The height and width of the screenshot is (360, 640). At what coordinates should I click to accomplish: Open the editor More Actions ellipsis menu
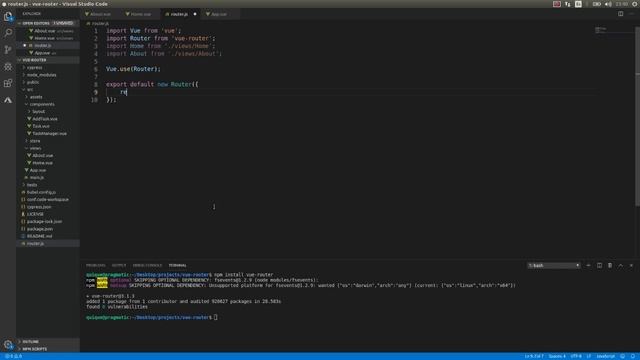[x=631, y=14]
